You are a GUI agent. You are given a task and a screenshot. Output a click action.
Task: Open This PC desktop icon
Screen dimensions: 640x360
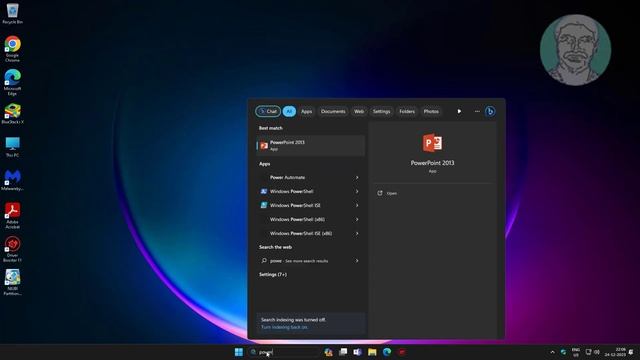[12, 147]
